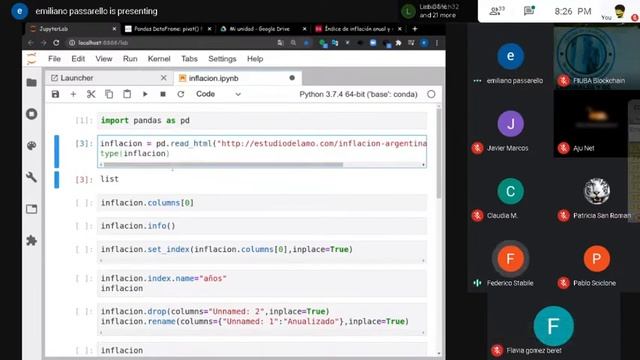The height and width of the screenshot is (360, 640).
Task: Open the Notebook Tools wrench icon
Action: click(31, 177)
